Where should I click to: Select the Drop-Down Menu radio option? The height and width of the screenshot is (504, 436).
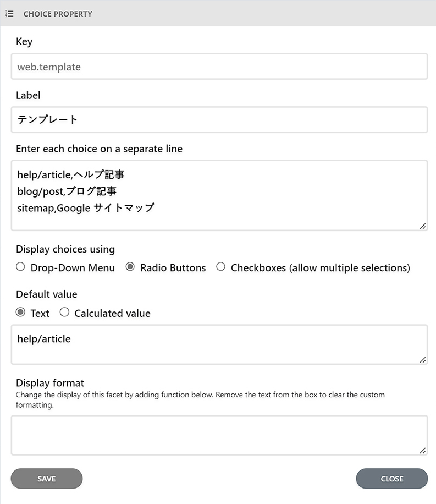20,267
